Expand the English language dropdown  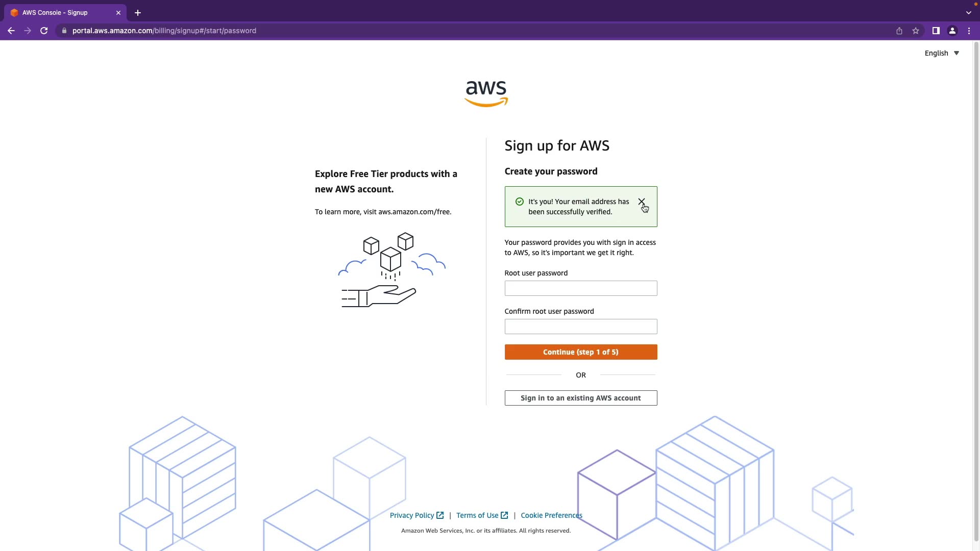point(942,53)
